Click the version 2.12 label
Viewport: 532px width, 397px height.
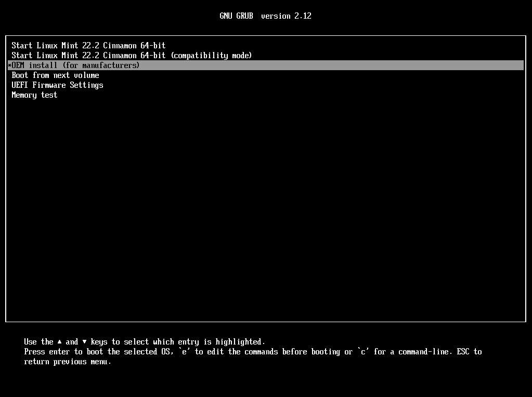(286, 16)
